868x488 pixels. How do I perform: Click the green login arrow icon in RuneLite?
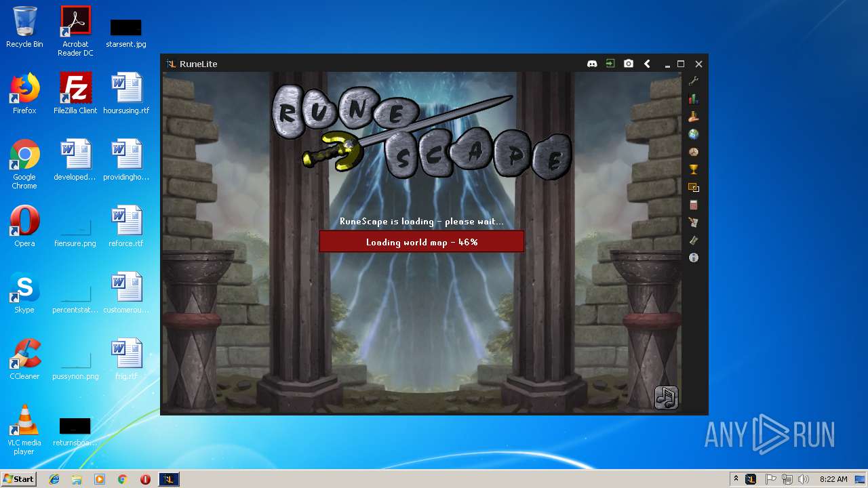point(610,64)
